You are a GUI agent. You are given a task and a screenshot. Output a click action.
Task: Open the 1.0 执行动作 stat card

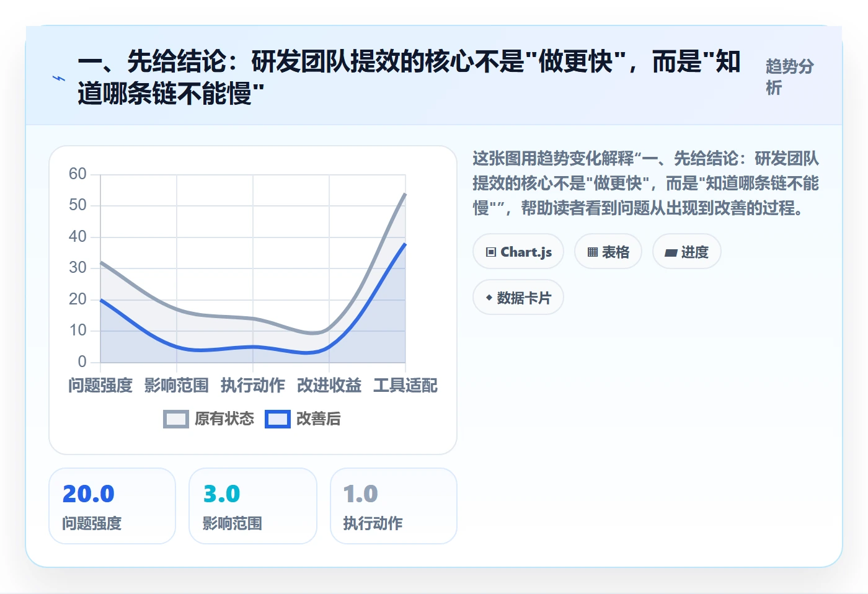[394, 506]
